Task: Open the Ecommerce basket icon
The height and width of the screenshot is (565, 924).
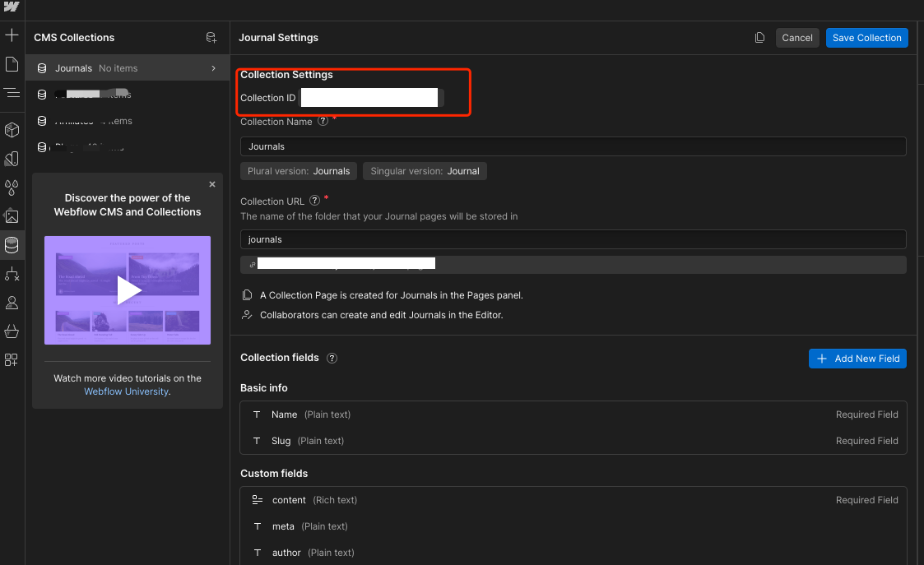Action: click(x=12, y=331)
